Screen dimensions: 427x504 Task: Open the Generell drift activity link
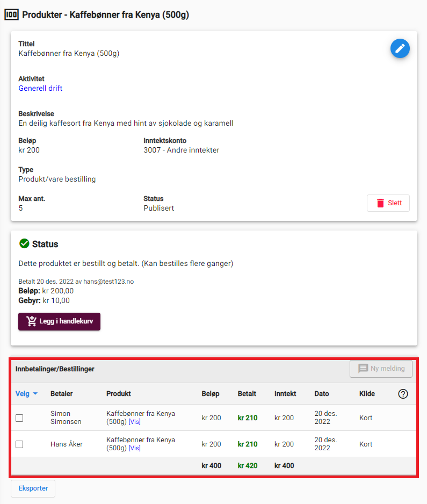[40, 88]
